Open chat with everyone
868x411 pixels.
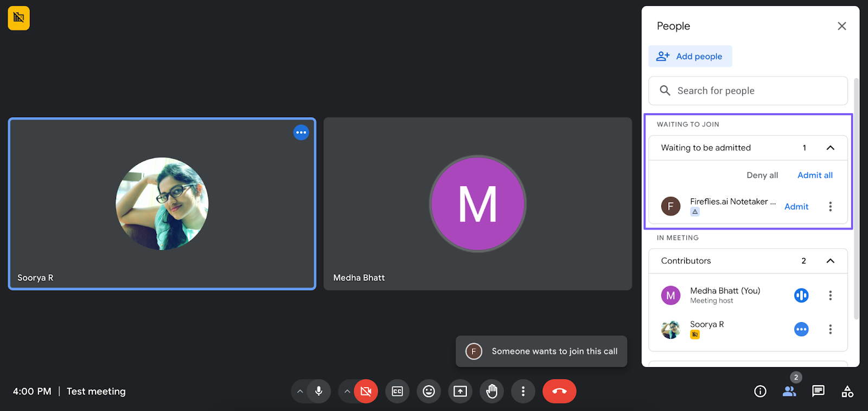tap(818, 391)
